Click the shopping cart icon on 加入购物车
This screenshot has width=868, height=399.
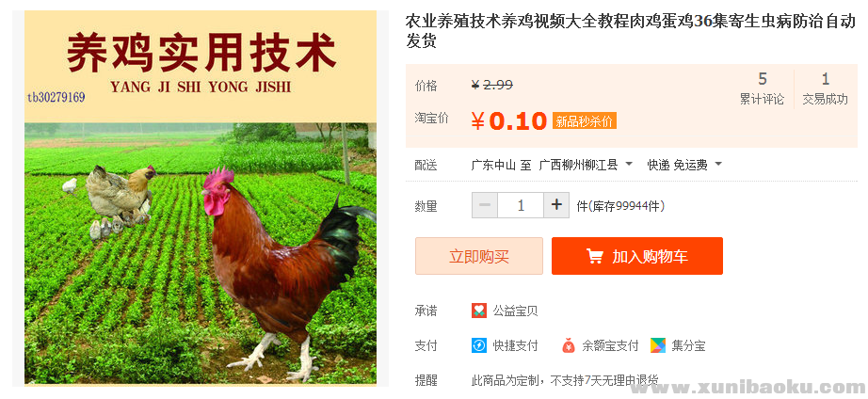pyautogui.click(x=595, y=256)
